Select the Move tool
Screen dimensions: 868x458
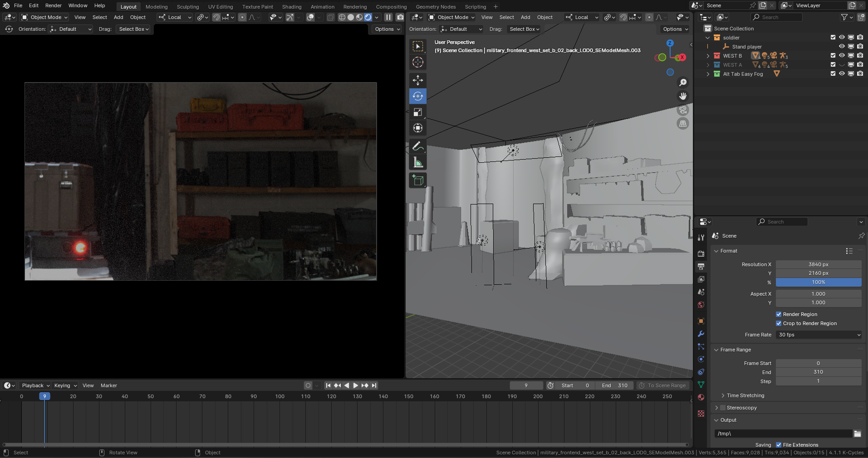[x=418, y=80]
